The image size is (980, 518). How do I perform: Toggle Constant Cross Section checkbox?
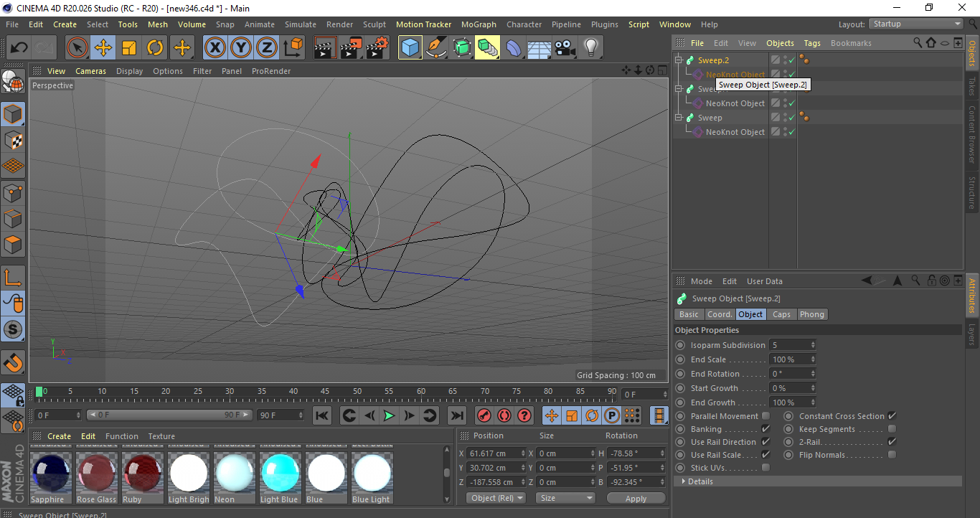(x=892, y=416)
